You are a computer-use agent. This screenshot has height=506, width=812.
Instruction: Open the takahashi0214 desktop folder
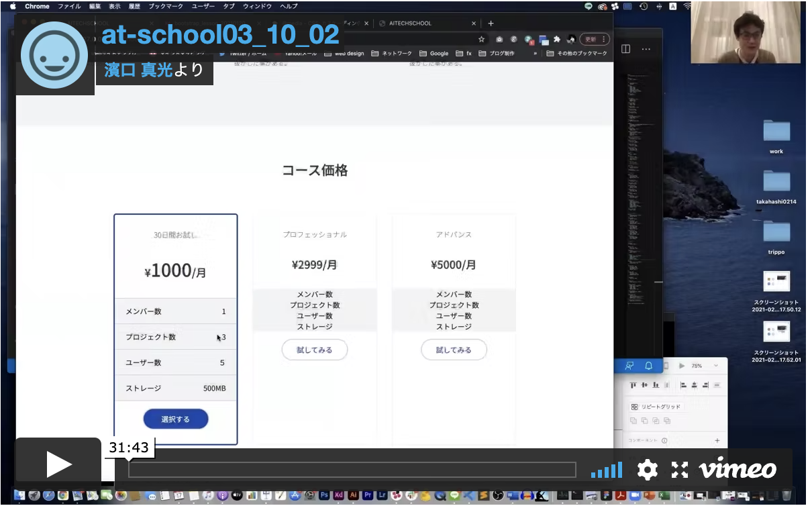(x=776, y=186)
